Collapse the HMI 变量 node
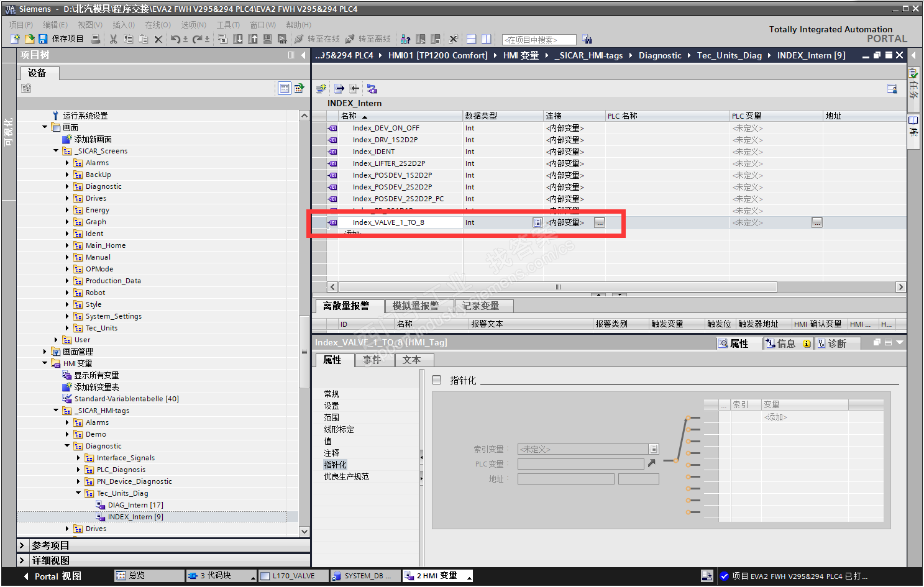 [x=45, y=363]
